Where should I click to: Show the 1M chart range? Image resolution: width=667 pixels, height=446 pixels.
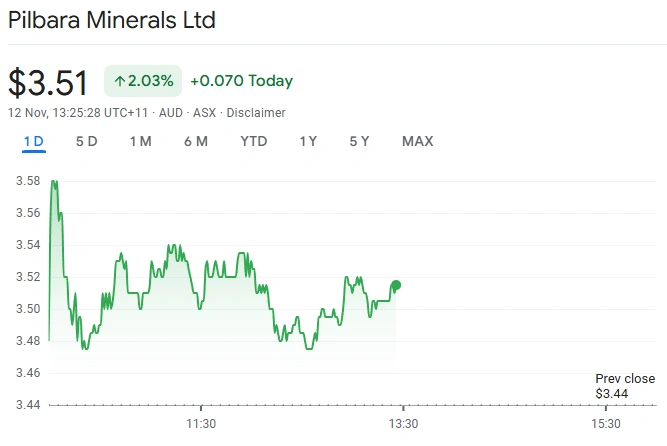[140, 141]
